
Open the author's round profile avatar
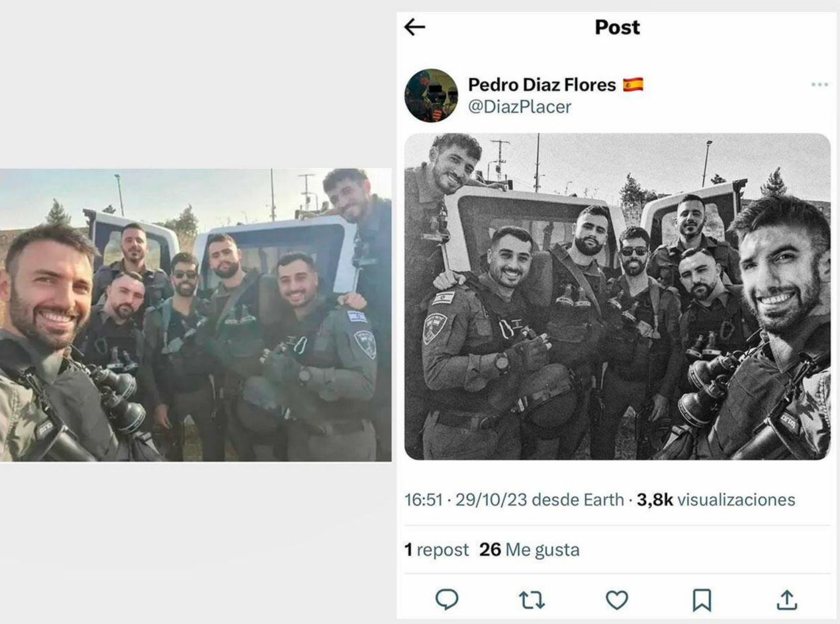[431, 95]
